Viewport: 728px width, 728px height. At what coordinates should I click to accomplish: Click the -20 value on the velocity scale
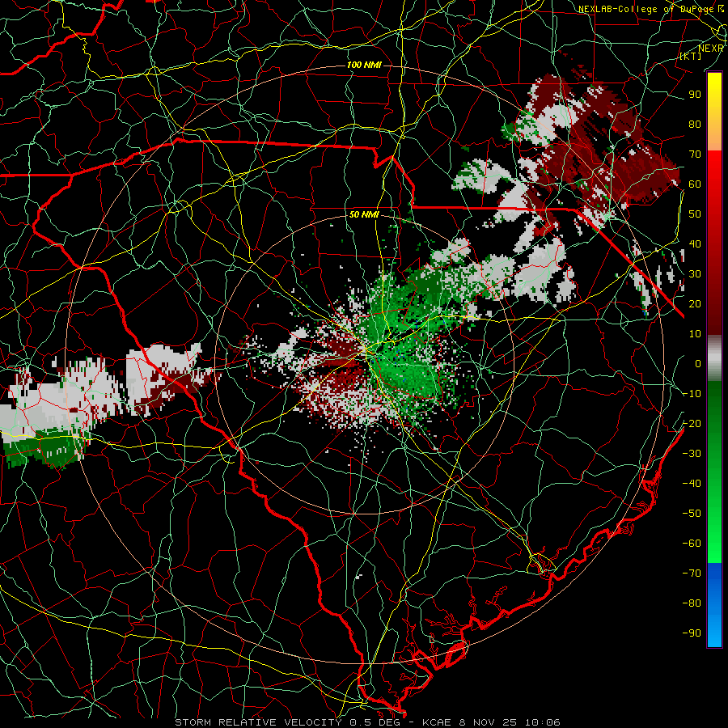coord(692,424)
